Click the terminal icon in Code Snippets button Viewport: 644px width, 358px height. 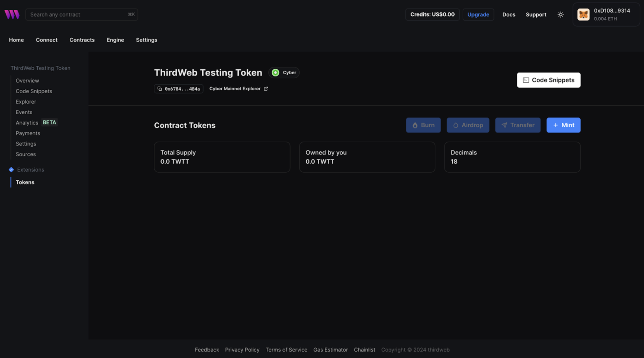(526, 80)
